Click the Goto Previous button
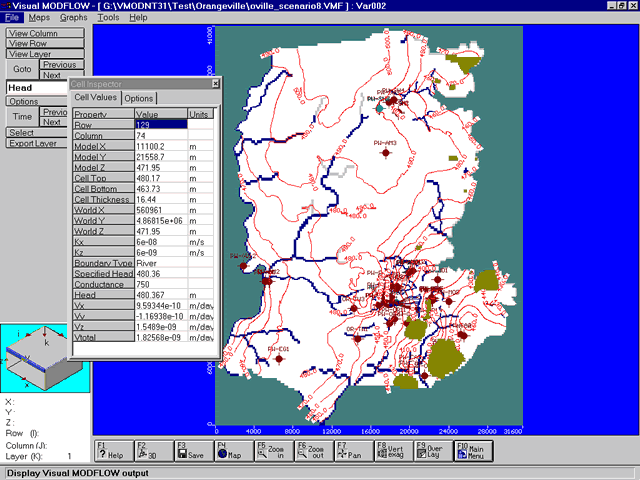 pyautogui.click(x=61, y=64)
